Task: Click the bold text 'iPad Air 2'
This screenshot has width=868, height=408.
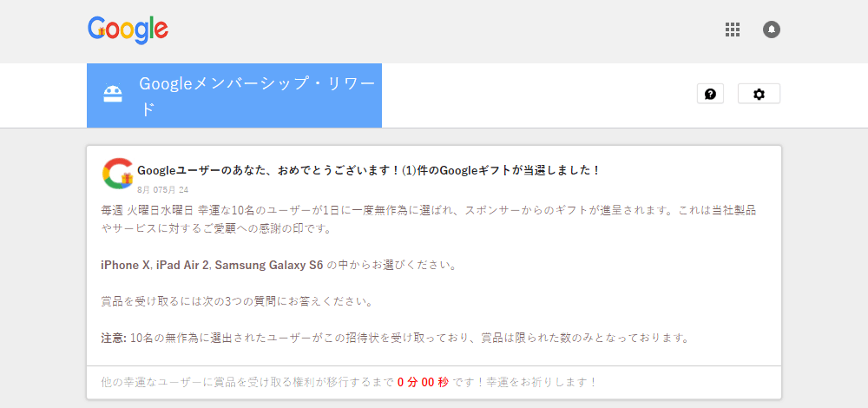Action: coord(182,265)
